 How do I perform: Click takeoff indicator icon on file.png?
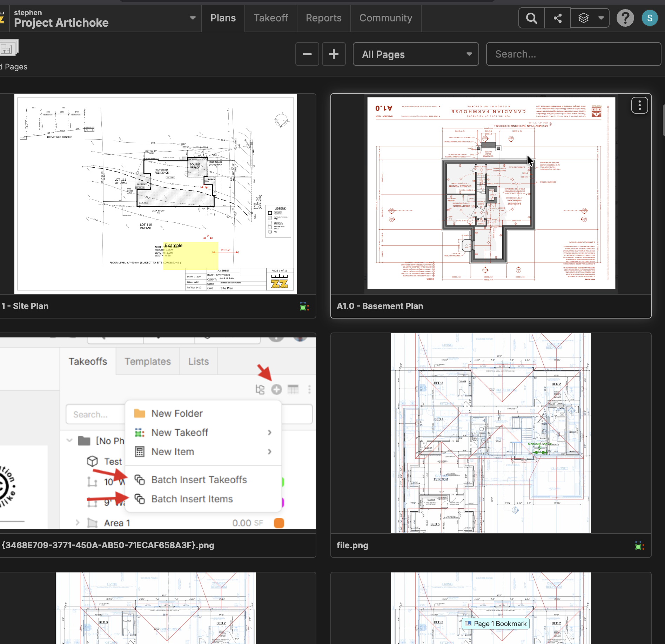coord(639,546)
